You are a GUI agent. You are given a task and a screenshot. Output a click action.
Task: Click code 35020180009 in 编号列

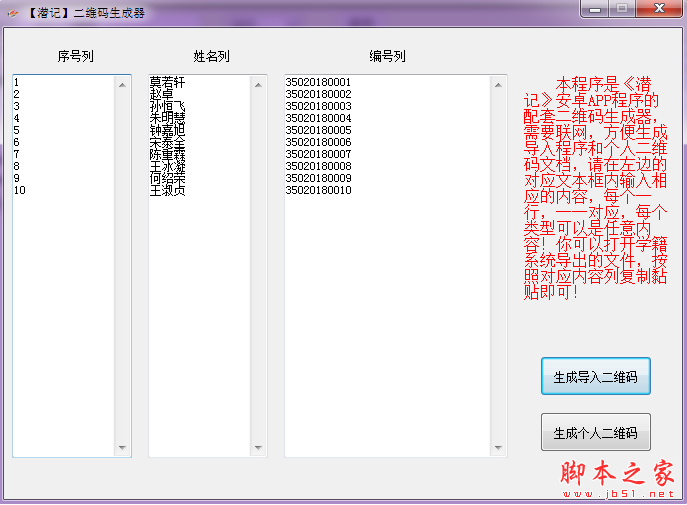(319, 178)
